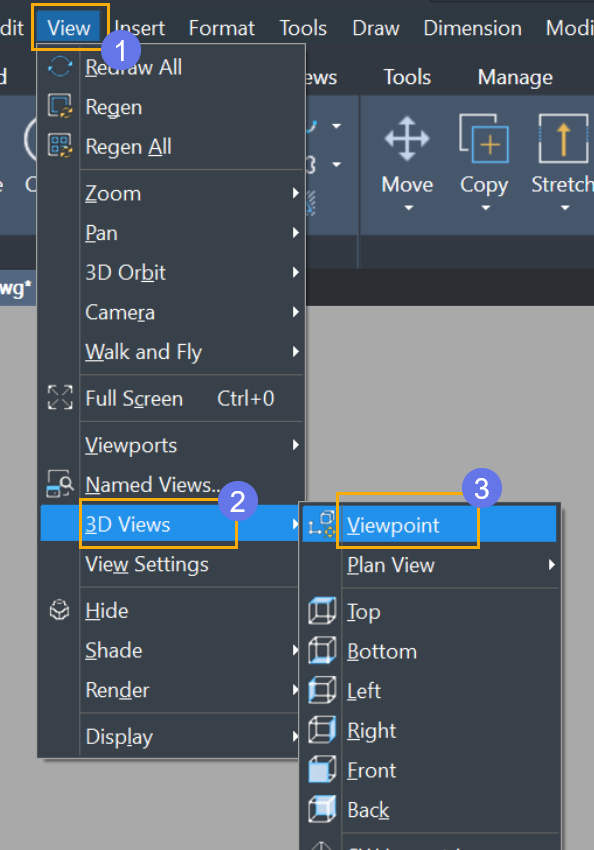Choose View Settings menu entry
This screenshot has width=594, height=850.
pyautogui.click(x=147, y=565)
